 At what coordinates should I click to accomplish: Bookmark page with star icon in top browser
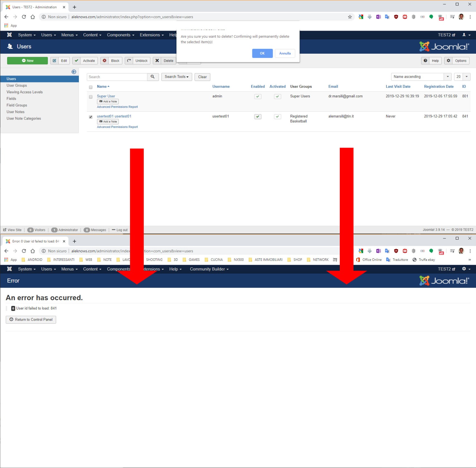tap(350, 17)
